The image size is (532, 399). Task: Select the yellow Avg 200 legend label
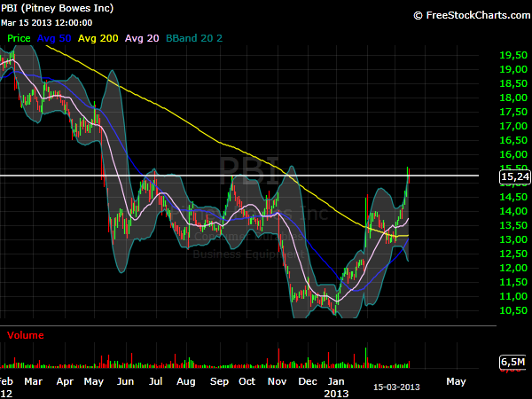pos(98,38)
